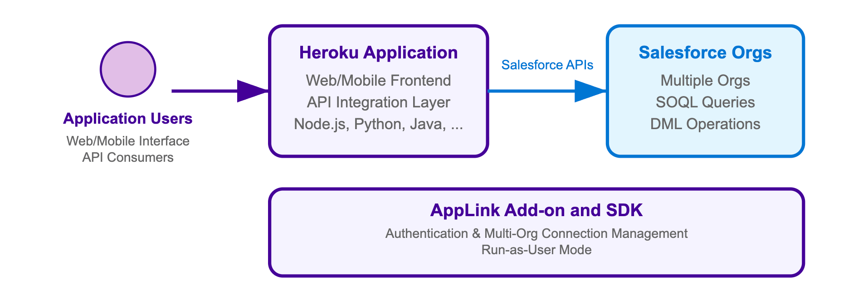Screen dimensions: 868x290
Task: Click the Run-as-User Mode text
Action: [x=536, y=250]
